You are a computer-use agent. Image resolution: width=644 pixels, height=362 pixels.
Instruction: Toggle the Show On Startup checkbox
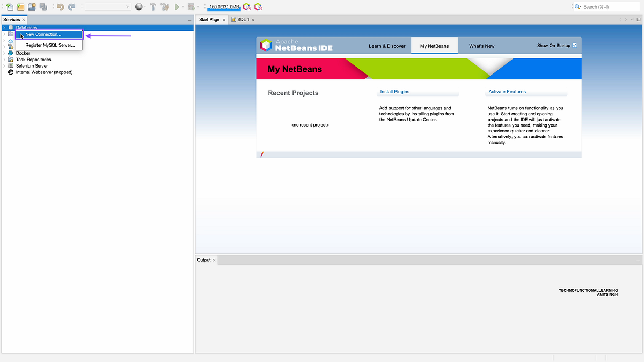[x=575, y=46]
